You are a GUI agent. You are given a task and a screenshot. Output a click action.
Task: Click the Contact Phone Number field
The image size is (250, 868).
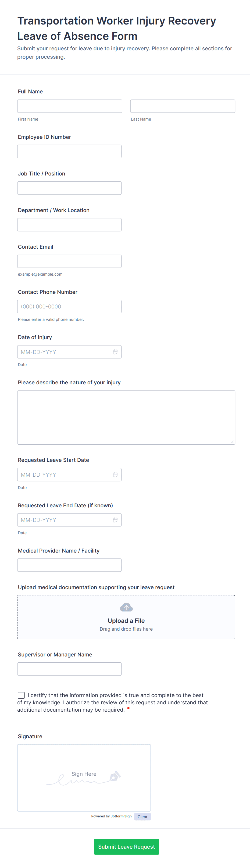tap(69, 307)
